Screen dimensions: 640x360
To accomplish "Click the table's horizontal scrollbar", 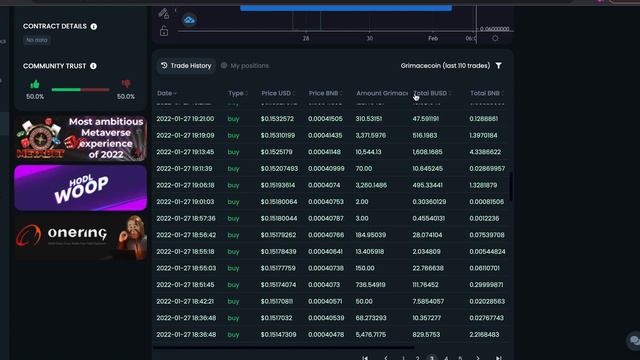I will point(283,348).
